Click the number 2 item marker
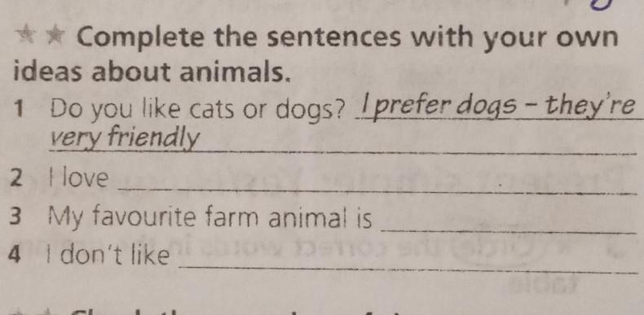This screenshot has width=644, height=315. pos(16,179)
